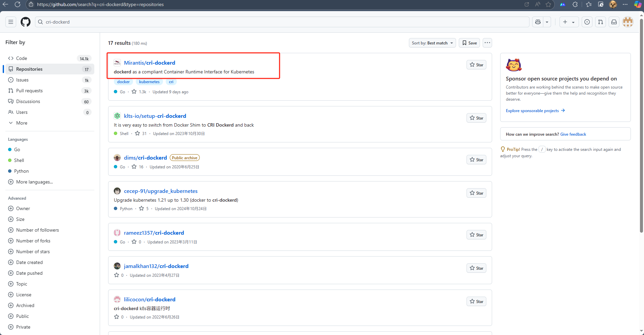Filter results by Code
Image resolution: width=644 pixels, height=335 pixels.
coord(50,58)
